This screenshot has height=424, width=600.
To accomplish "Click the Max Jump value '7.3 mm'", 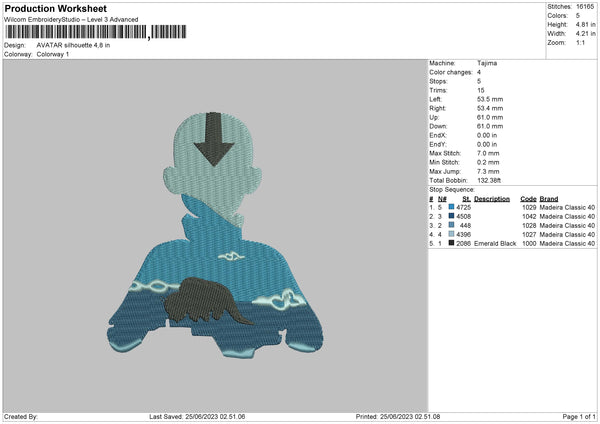I will tap(488, 171).
